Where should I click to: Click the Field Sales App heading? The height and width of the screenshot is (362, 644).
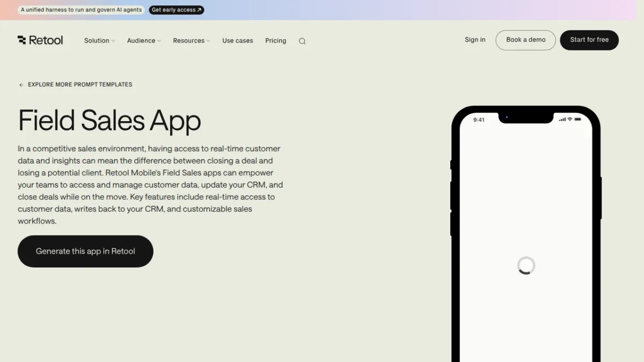tap(109, 120)
